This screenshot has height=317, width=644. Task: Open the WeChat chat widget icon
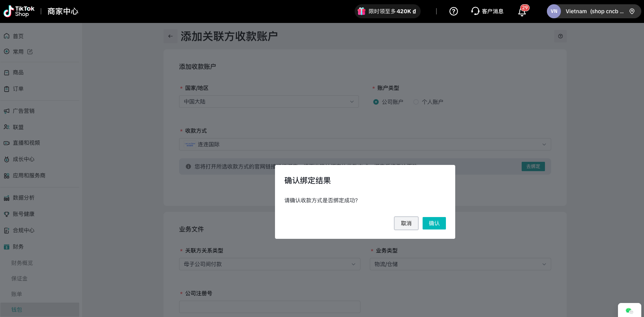pyautogui.click(x=629, y=310)
